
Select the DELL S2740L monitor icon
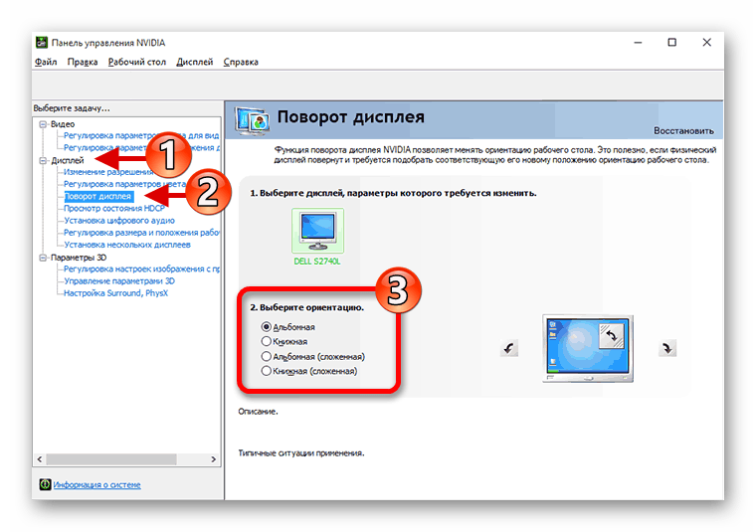point(317,231)
